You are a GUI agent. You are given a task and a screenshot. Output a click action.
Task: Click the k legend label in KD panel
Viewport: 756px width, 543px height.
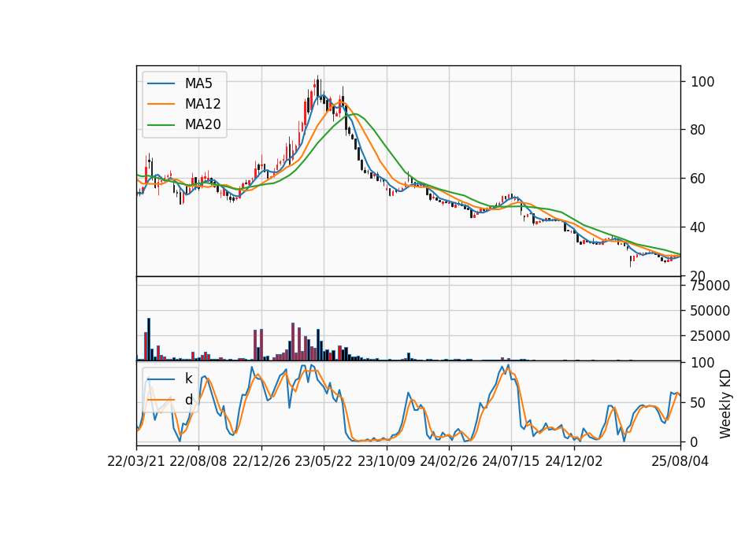coord(188,379)
